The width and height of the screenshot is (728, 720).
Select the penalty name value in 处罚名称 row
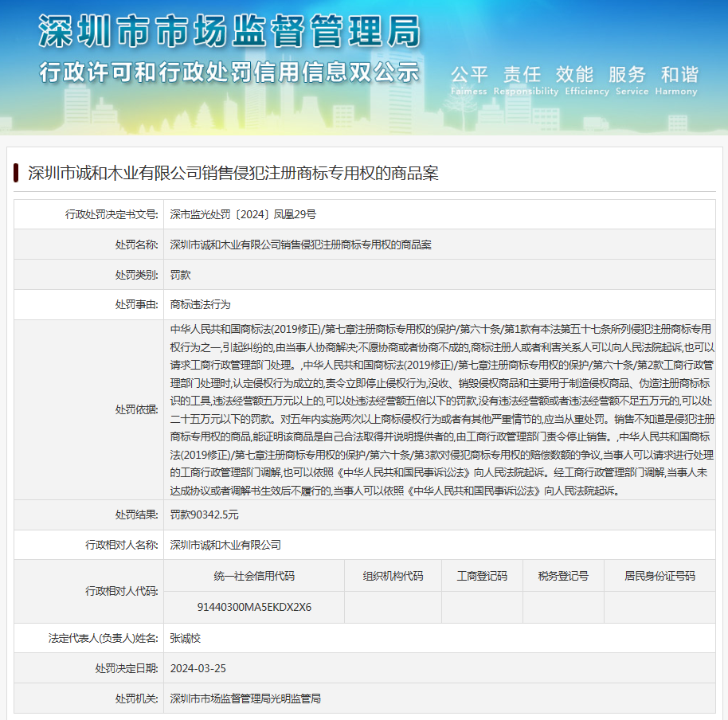coord(300,245)
